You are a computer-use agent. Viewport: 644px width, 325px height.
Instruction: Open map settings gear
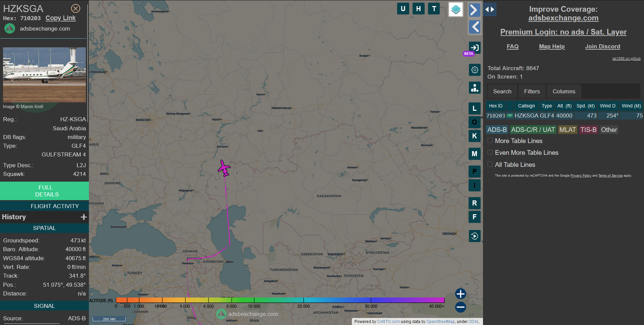point(475,70)
